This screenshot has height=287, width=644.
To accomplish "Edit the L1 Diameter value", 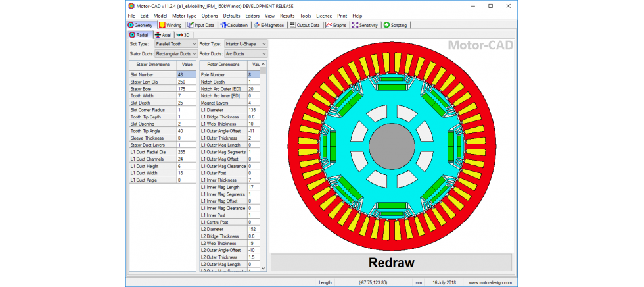I will point(254,110).
